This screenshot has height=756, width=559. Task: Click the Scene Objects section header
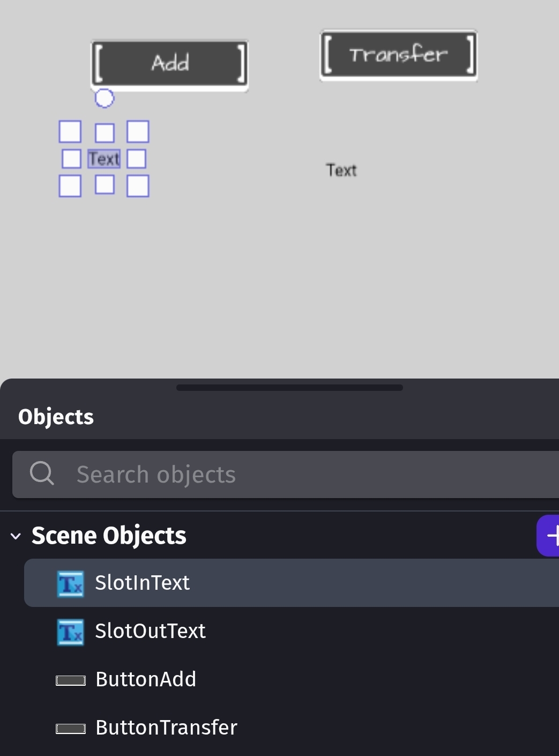coord(109,536)
